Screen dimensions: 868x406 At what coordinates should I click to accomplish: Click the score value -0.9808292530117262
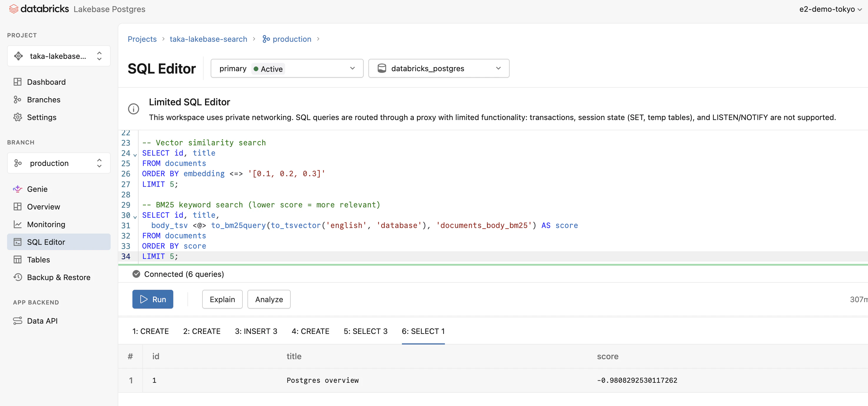(x=637, y=380)
